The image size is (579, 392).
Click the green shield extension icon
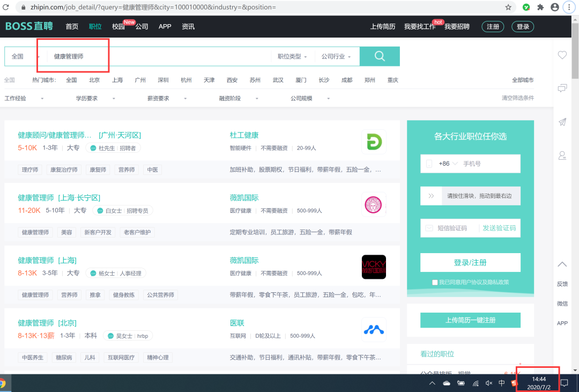coord(526,7)
